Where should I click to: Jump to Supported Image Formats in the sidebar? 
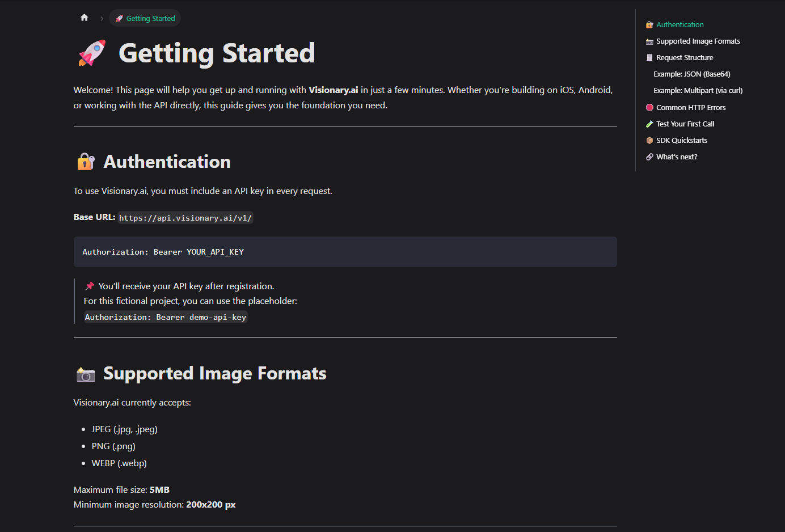[x=698, y=41]
